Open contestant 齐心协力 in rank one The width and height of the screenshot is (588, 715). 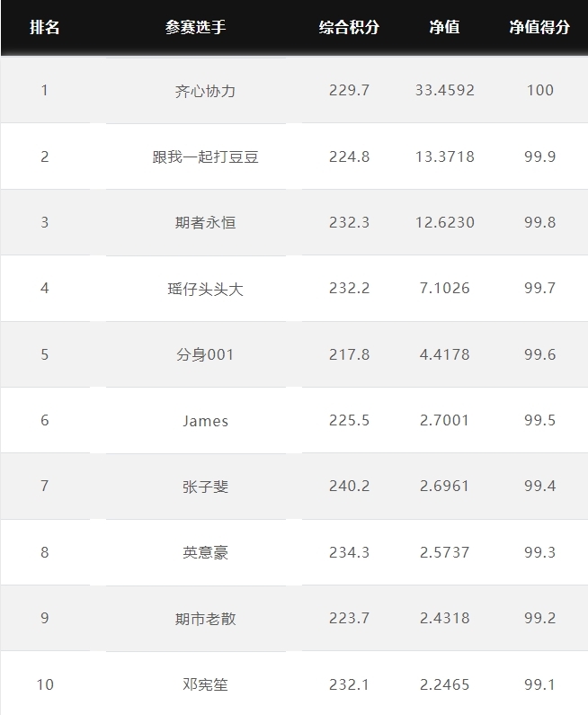click(205, 91)
